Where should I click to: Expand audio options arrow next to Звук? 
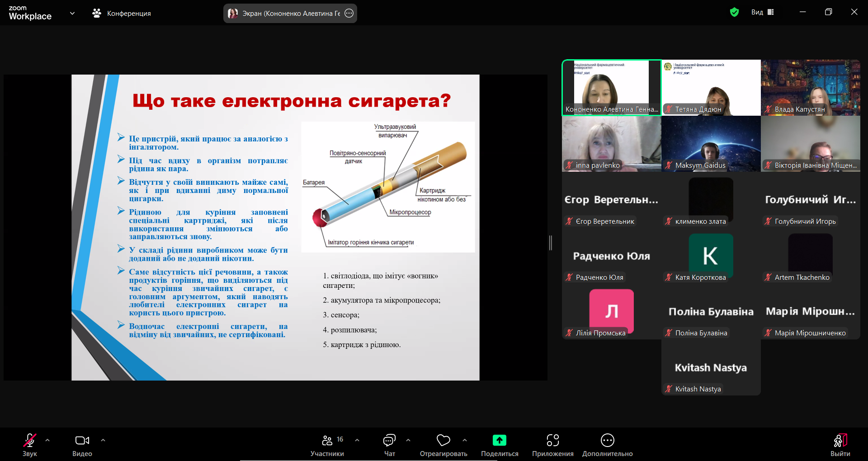point(47,440)
